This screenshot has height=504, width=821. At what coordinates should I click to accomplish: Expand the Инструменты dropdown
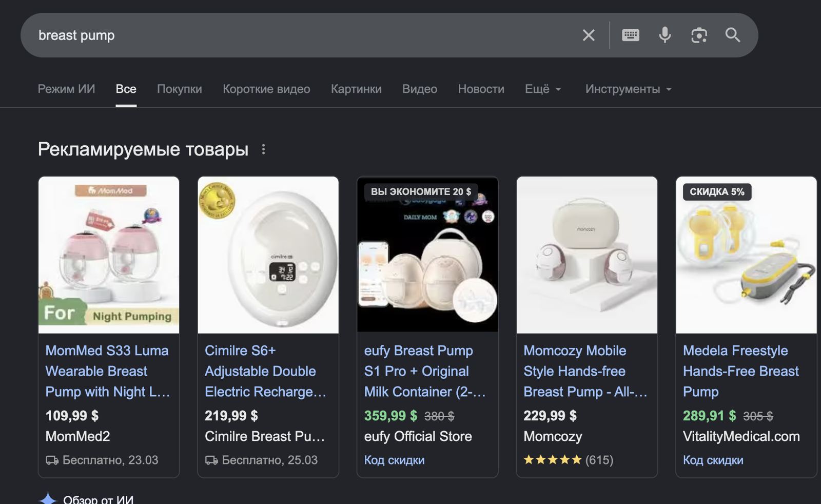point(629,89)
